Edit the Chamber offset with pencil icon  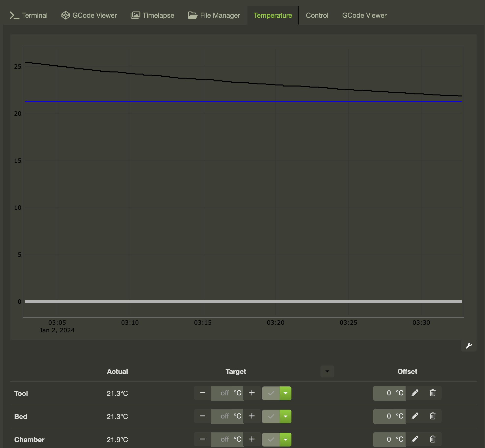click(415, 439)
